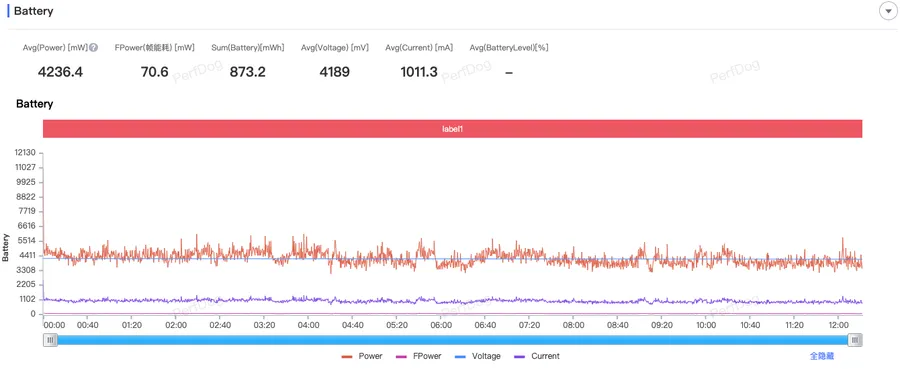Click the 全隐藏 hide-all link

(822, 356)
